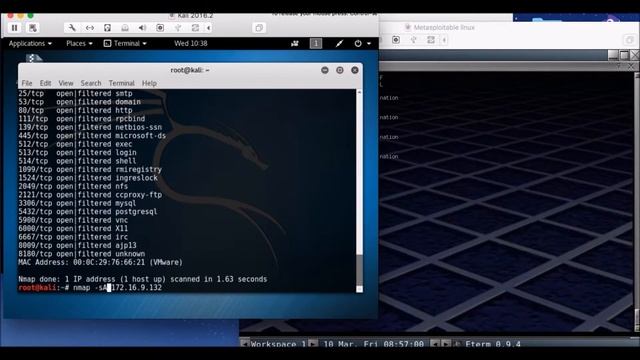
Task: Click the Metasploitable linux window title
Action: 444,27
